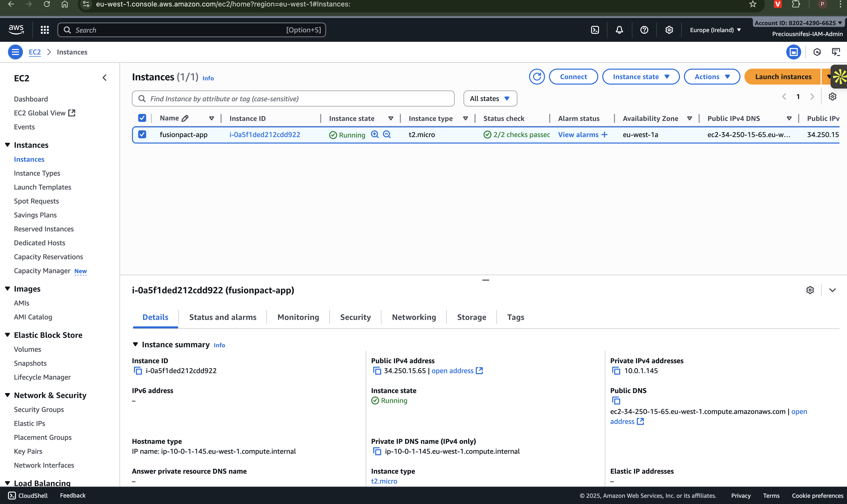Open the AWS services grid menu
Viewport: 847px width, 504px height.
tap(45, 30)
